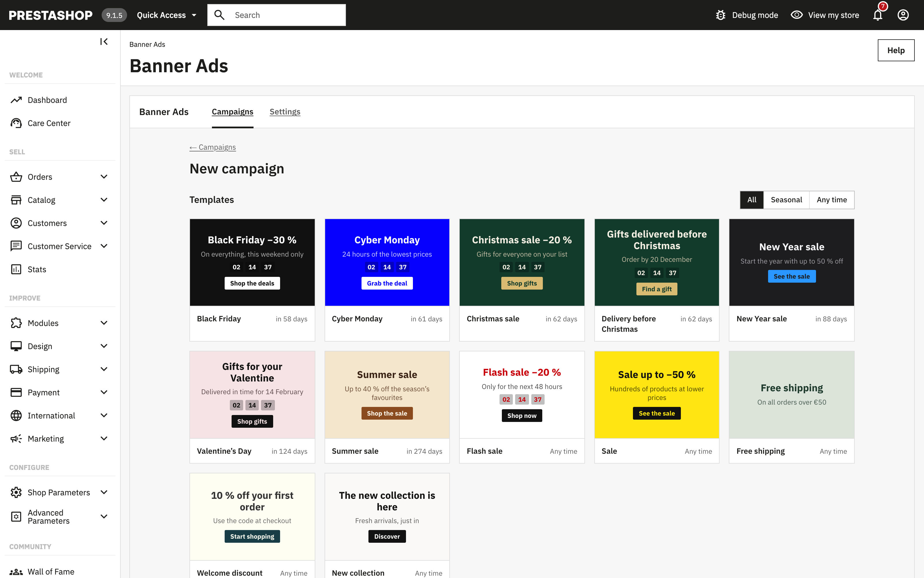Collapse the sidebar menu icon
The width and height of the screenshot is (924, 578).
point(104,41)
